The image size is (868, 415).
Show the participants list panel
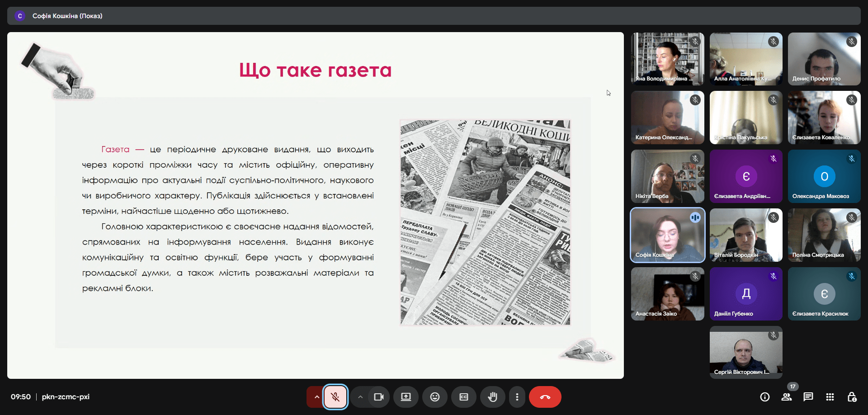[786, 397]
